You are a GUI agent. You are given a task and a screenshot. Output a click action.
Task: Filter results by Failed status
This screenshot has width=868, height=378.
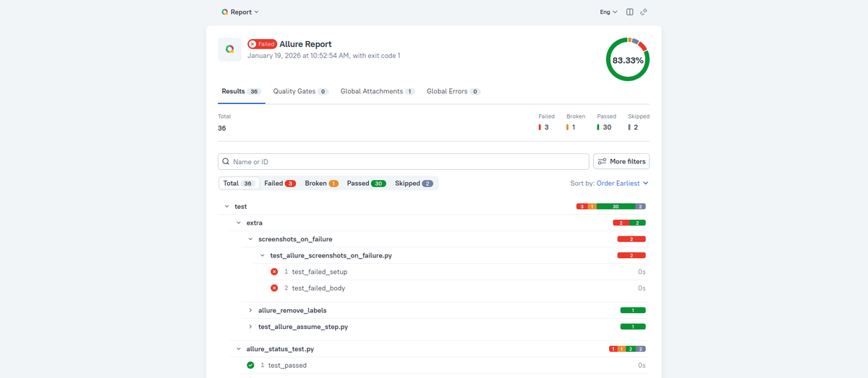click(280, 184)
